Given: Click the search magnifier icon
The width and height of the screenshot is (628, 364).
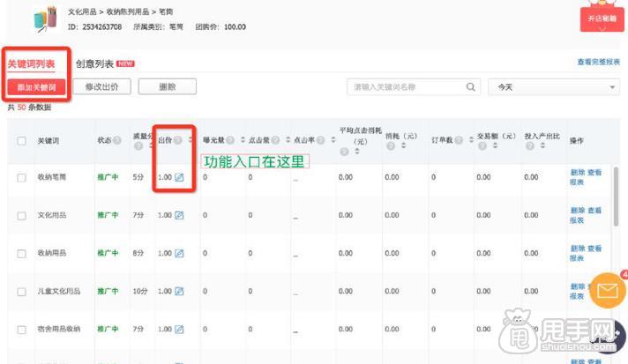Looking at the screenshot, I should (x=471, y=87).
